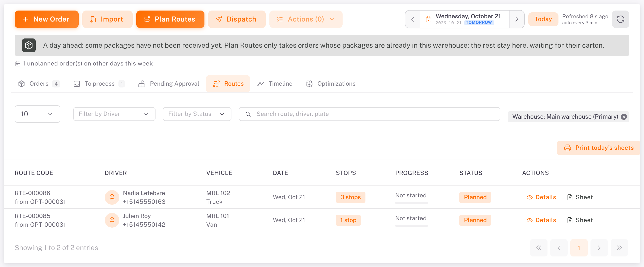This screenshot has height=267, width=644.
Task: Click the unplanned orders this week notice
Action: tap(84, 64)
